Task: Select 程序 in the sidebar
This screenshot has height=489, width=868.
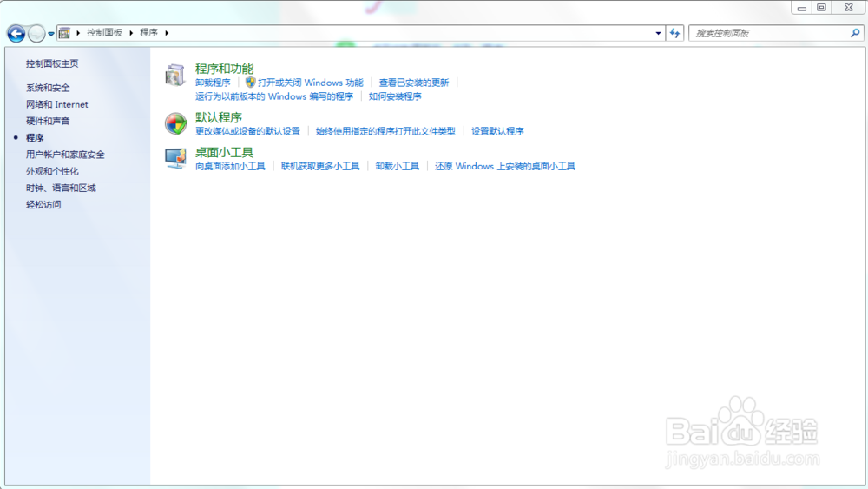Action: [x=35, y=137]
